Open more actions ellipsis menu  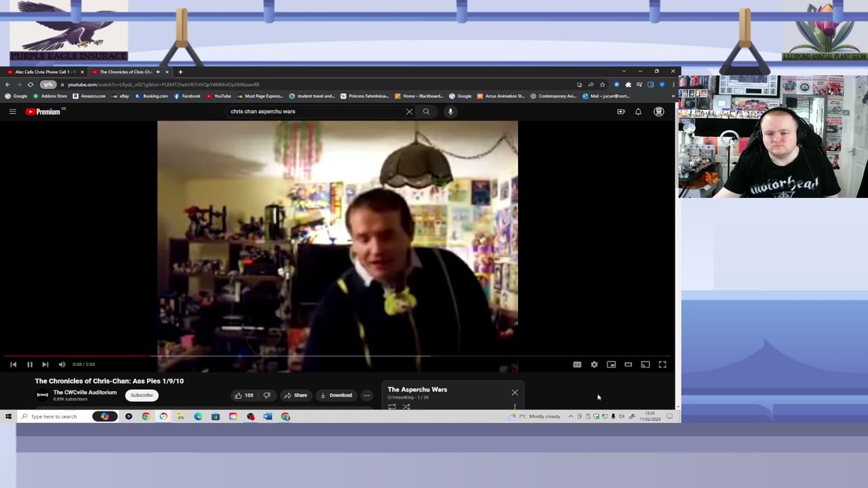tap(367, 395)
